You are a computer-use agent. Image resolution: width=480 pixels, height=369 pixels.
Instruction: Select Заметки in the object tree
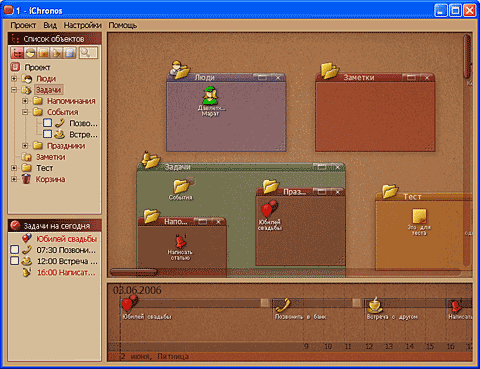tap(51, 157)
